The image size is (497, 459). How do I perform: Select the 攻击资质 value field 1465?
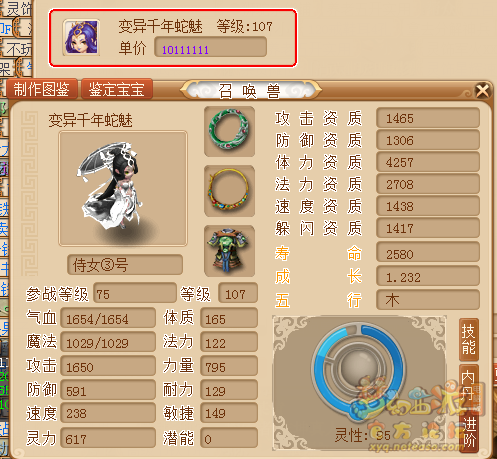[428, 118]
